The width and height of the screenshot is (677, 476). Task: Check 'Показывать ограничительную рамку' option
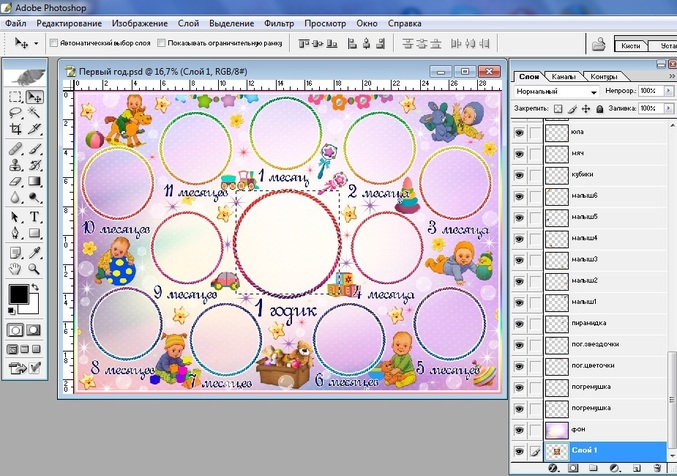160,44
